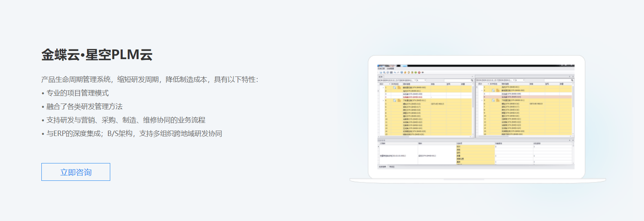Click the red circle icon in the toolbar
Image resolution: width=644 pixels, height=221 pixels.
[419, 72]
